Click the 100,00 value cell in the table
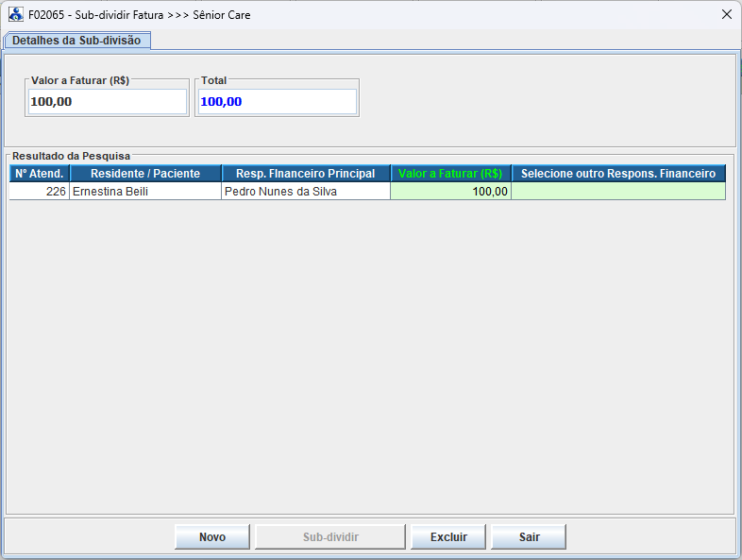The image size is (742, 560). click(450, 192)
